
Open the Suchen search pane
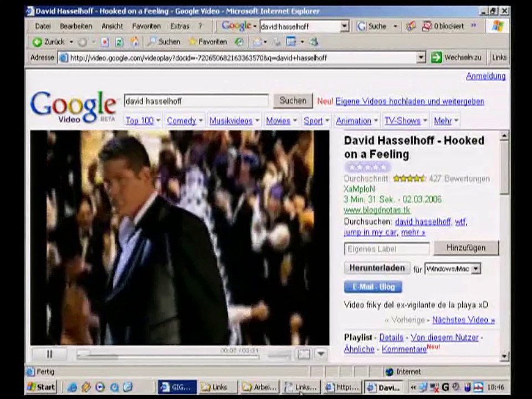164,42
